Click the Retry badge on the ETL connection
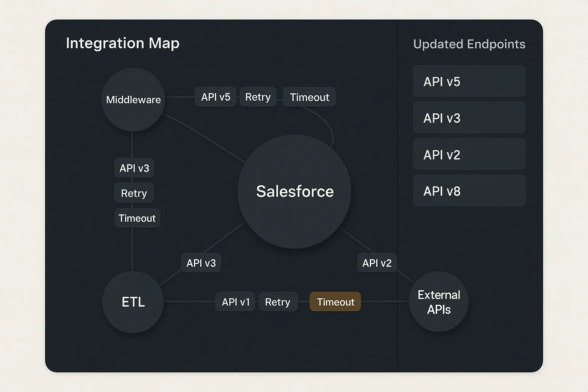 coord(278,302)
